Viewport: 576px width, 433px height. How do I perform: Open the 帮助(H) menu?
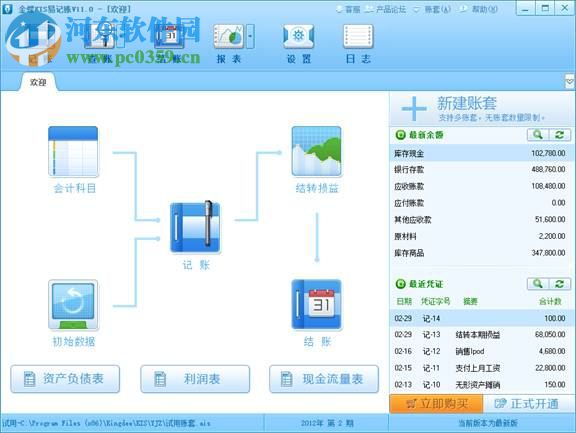[479, 9]
